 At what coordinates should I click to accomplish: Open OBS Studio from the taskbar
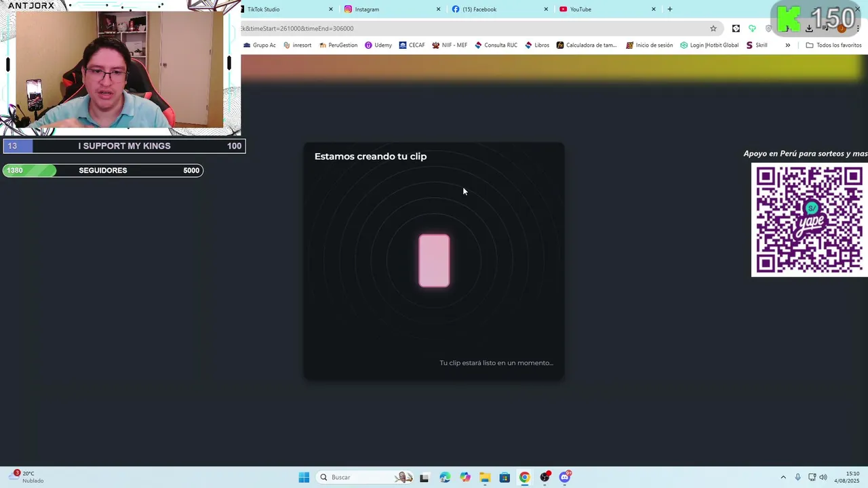pyautogui.click(x=545, y=477)
